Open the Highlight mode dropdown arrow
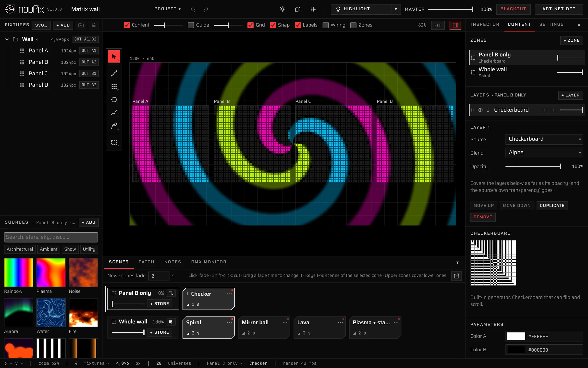588x368 pixels. pyautogui.click(x=396, y=9)
